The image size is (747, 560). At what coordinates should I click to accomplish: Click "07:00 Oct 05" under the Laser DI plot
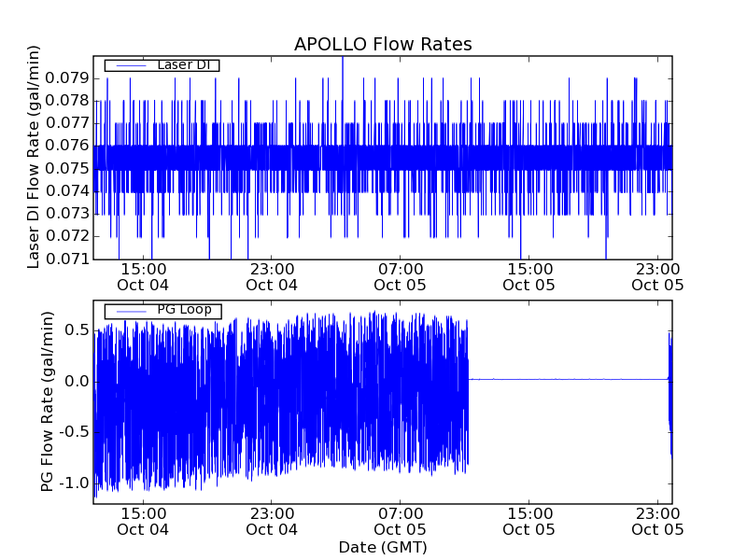[x=401, y=277]
